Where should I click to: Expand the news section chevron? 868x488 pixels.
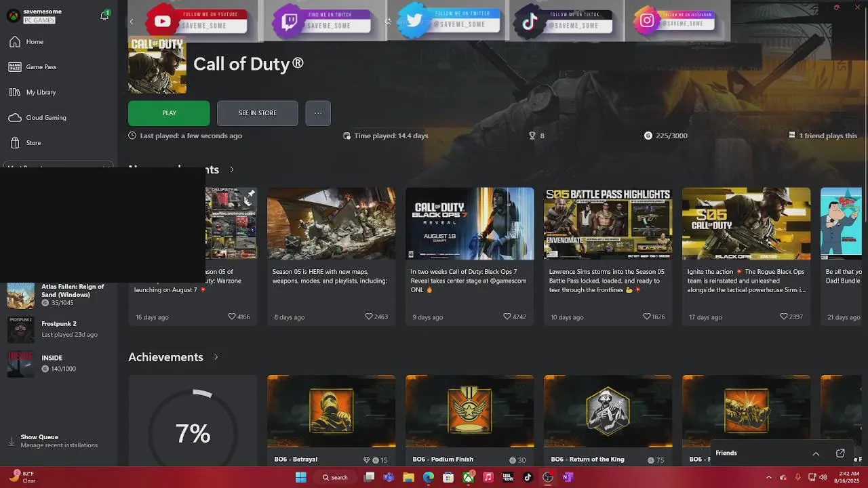point(231,169)
